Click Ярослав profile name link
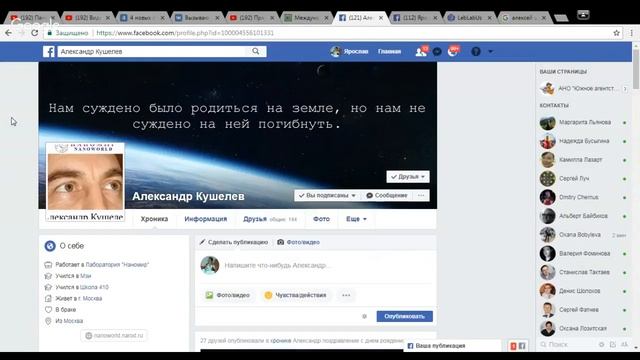The width and height of the screenshot is (640, 360). point(356,51)
